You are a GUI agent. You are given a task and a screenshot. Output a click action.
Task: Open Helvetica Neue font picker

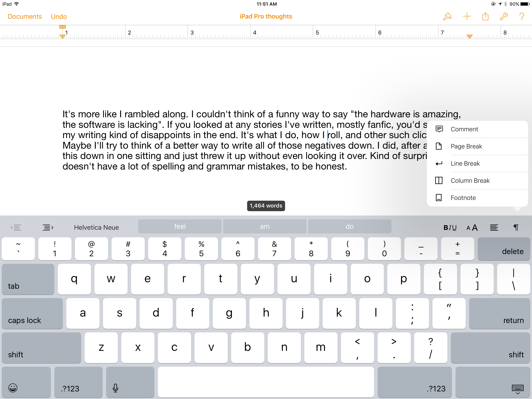pos(96,227)
